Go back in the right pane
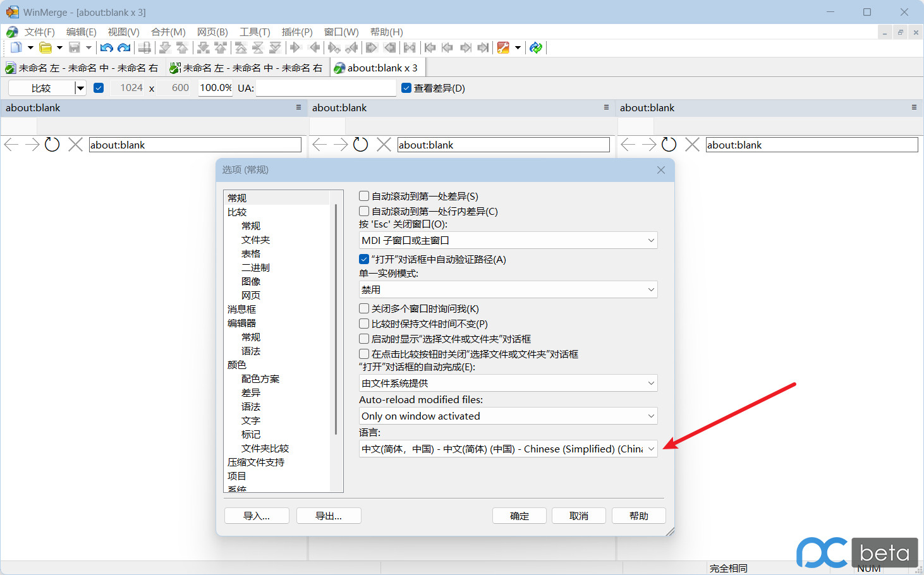The height and width of the screenshot is (575, 924). click(628, 145)
